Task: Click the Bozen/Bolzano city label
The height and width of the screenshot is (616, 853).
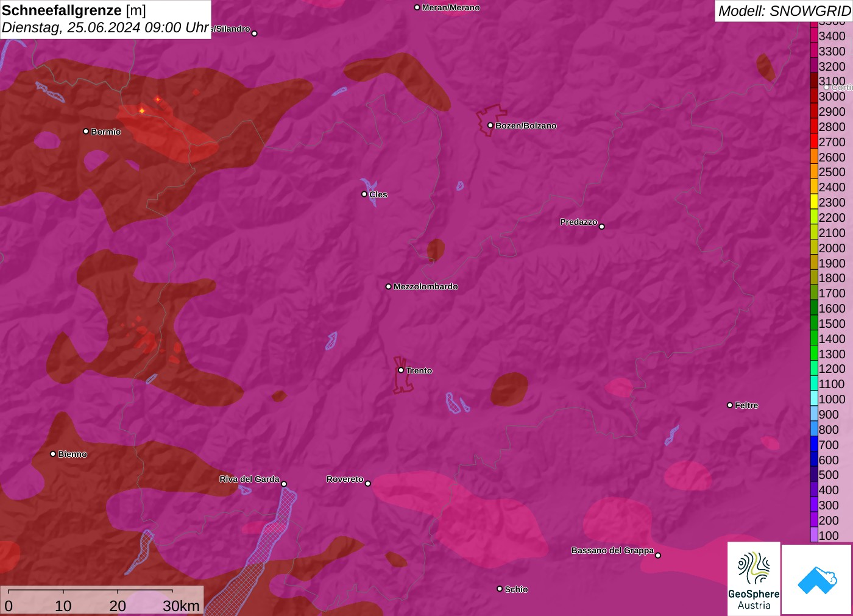Action: (526, 126)
